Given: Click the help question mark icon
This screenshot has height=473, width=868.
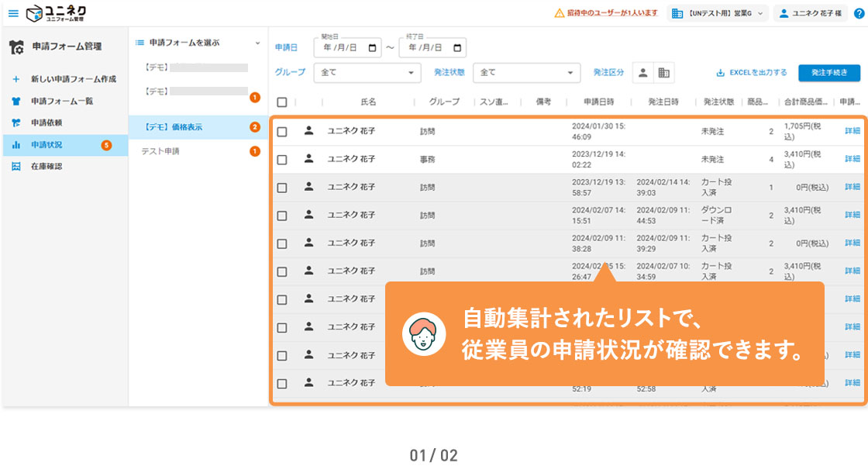Looking at the screenshot, I should (858, 12).
